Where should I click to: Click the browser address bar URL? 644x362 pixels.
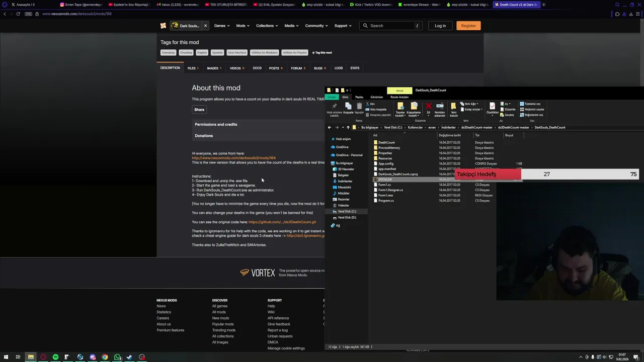(77, 14)
